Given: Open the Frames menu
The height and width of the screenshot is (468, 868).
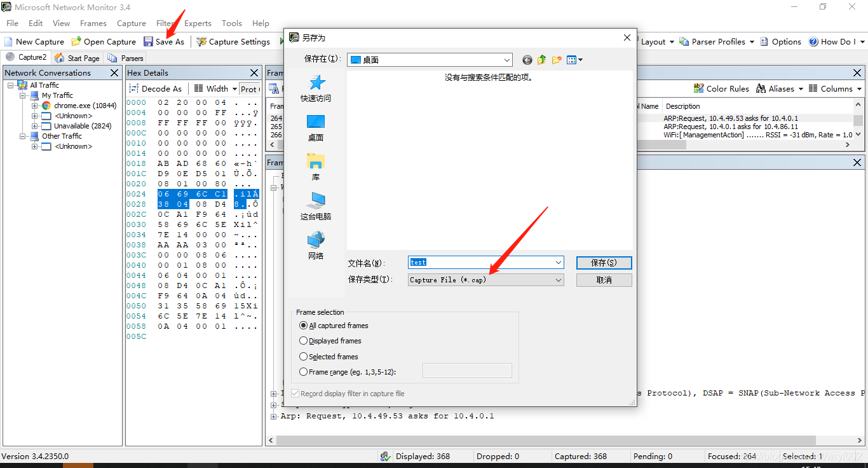Looking at the screenshot, I should click(x=93, y=23).
